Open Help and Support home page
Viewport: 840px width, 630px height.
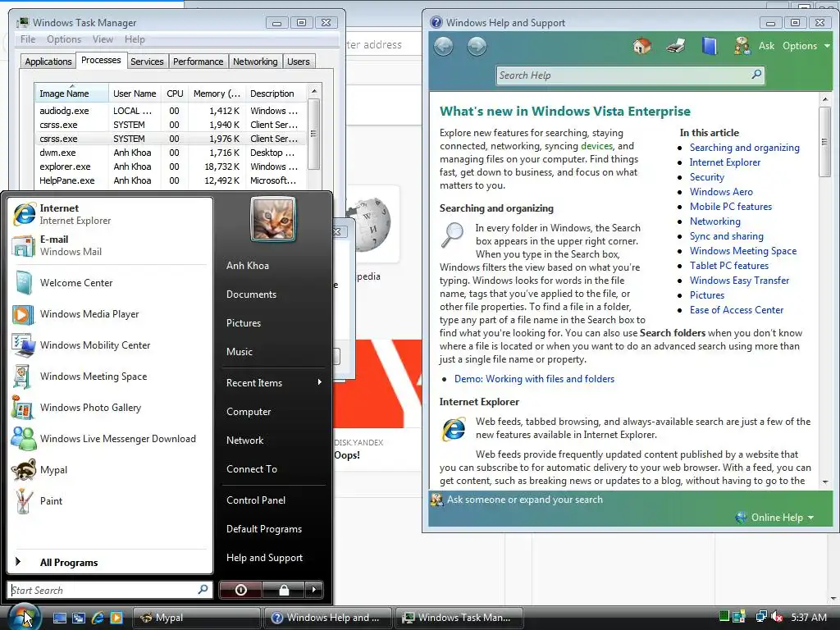641,46
